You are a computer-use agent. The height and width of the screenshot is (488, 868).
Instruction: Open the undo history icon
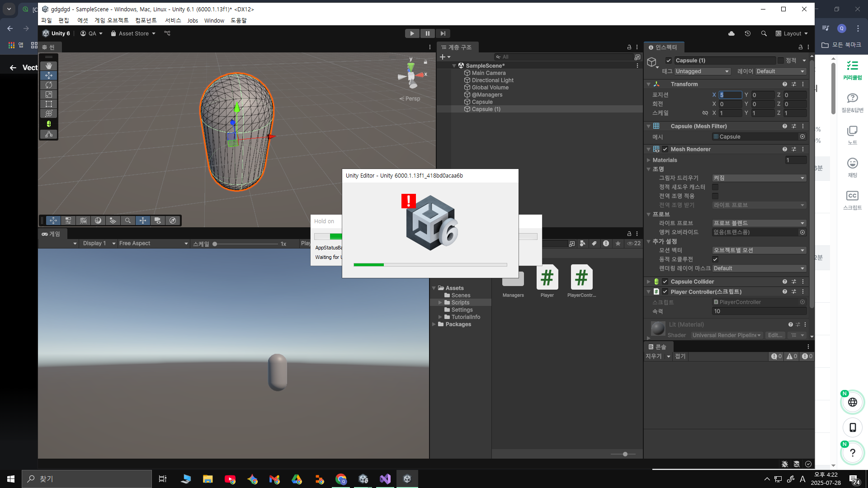tap(748, 33)
